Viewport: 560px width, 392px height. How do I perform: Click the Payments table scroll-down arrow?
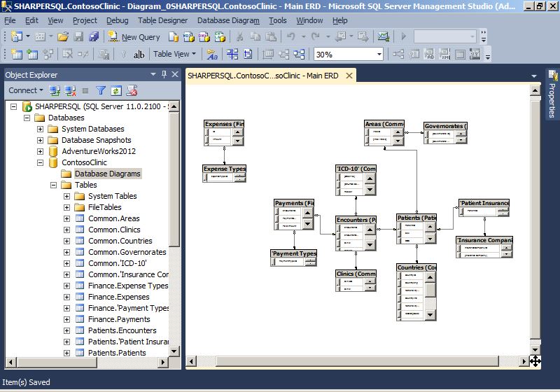(x=308, y=224)
